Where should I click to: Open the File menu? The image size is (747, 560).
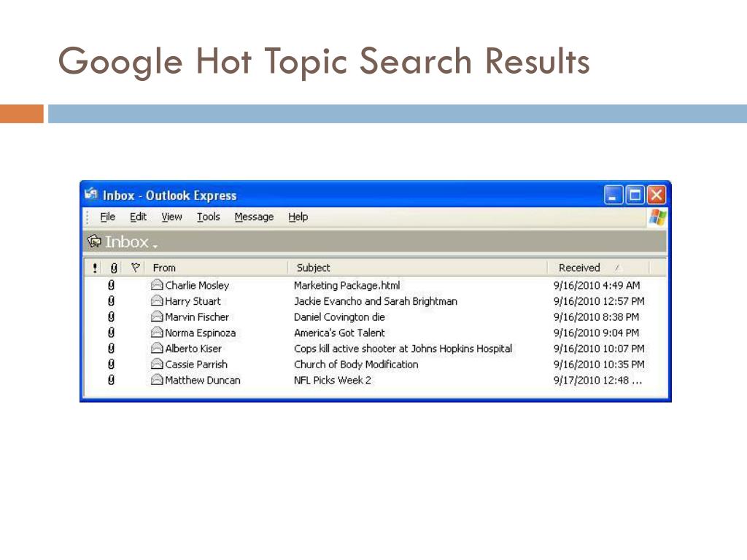108,217
